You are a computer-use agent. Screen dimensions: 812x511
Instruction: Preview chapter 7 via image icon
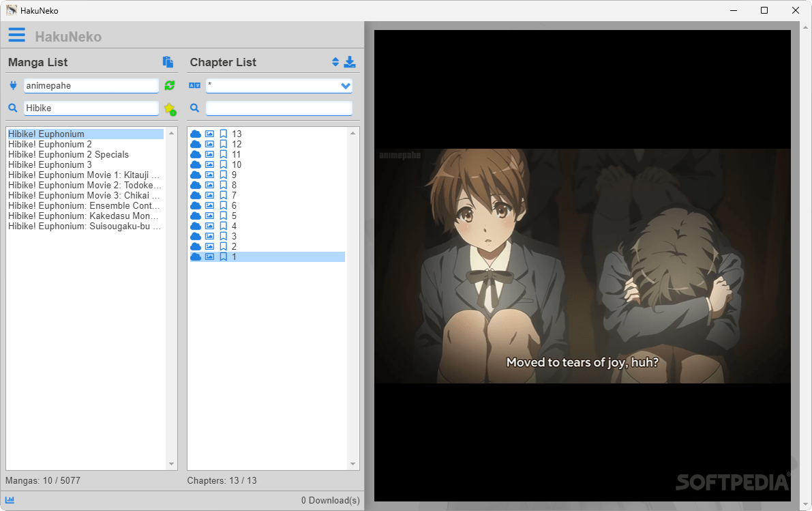(x=209, y=195)
